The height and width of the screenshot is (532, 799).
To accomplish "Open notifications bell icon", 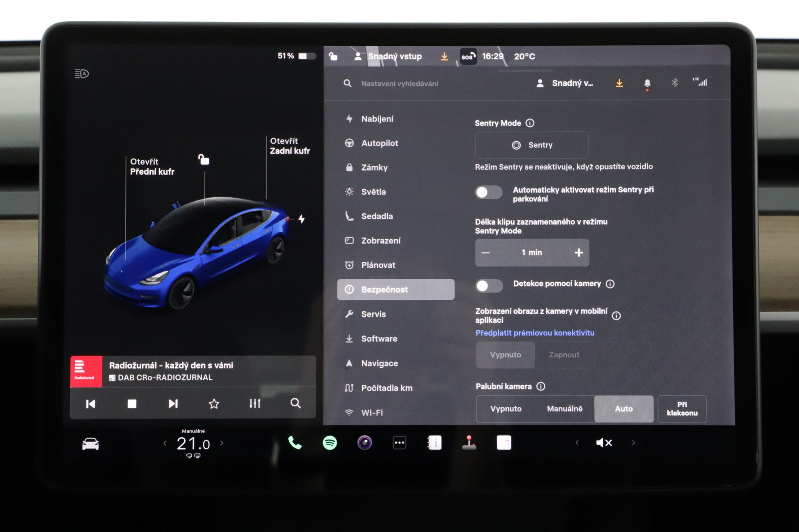I will click(x=647, y=83).
